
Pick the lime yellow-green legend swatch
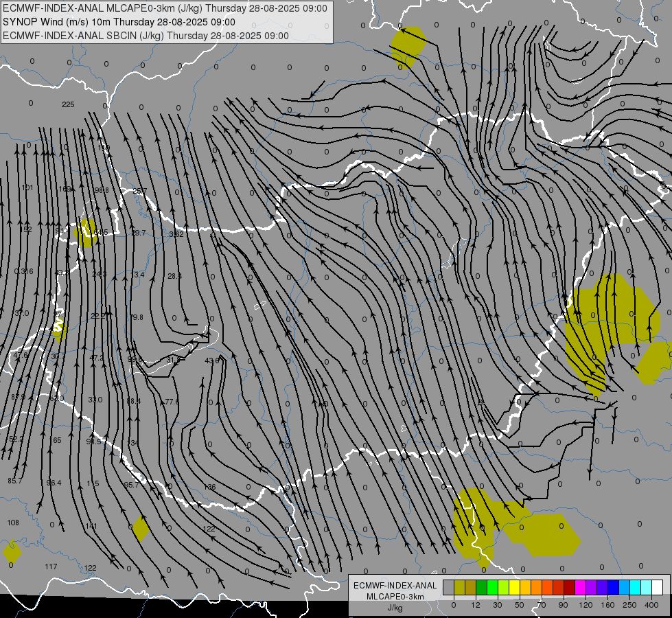pos(504,587)
